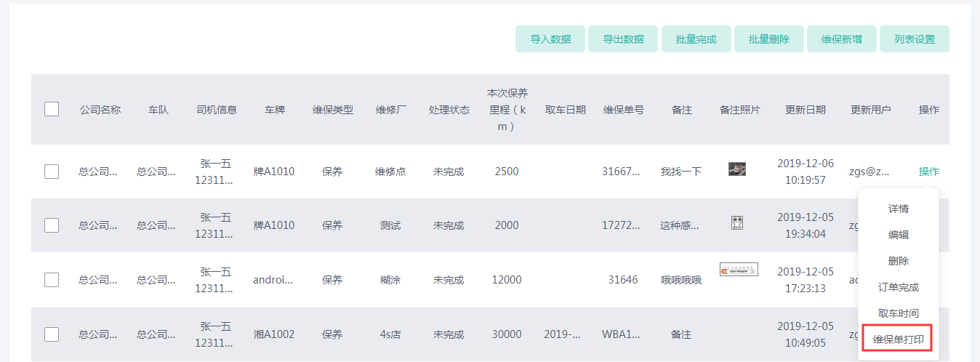Select 取车时间 from the action menu
980x362 pixels.
click(x=898, y=313)
